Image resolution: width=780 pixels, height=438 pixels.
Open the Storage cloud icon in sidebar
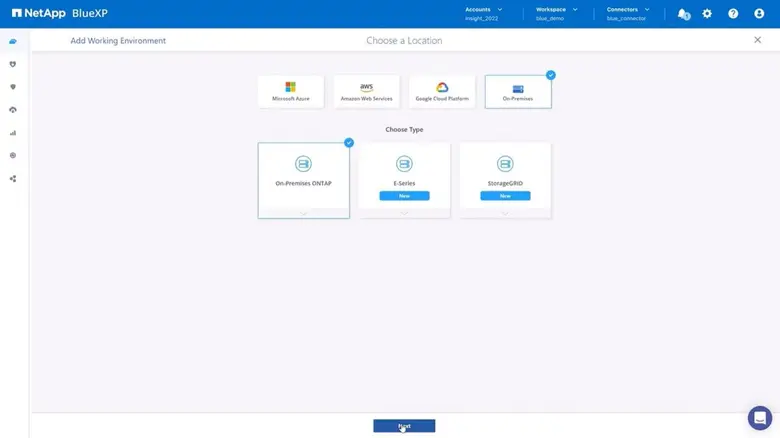13,41
